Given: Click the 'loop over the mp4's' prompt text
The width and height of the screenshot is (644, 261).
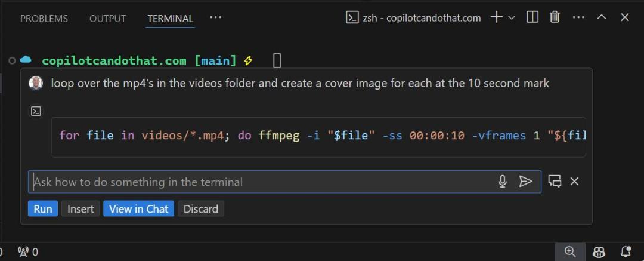Looking at the screenshot, I should click(x=300, y=83).
